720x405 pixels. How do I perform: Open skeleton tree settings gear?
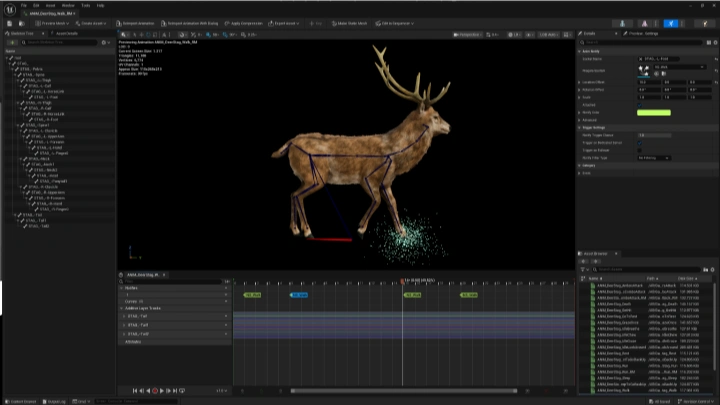104,42
